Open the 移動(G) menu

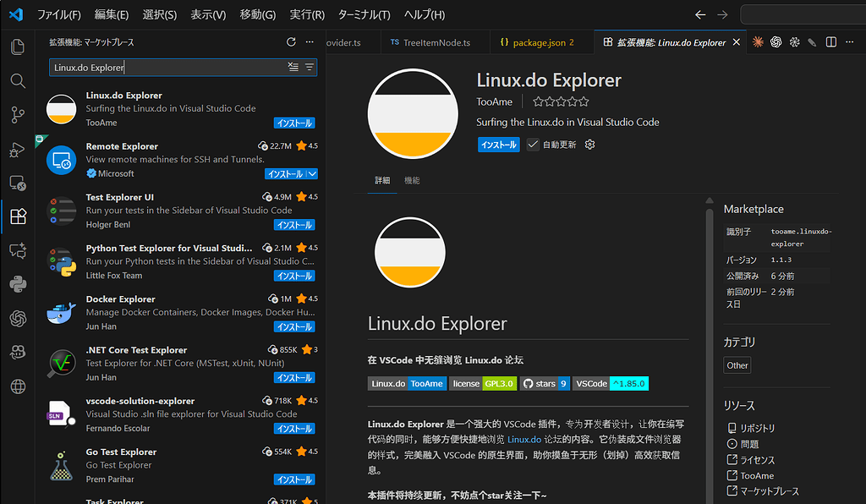pyautogui.click(x=257, y=15)
